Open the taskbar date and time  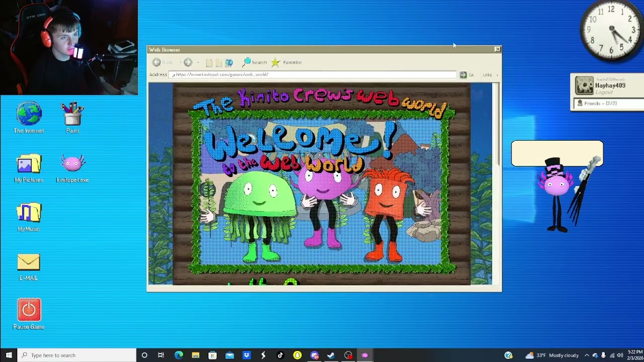point(635,355)
